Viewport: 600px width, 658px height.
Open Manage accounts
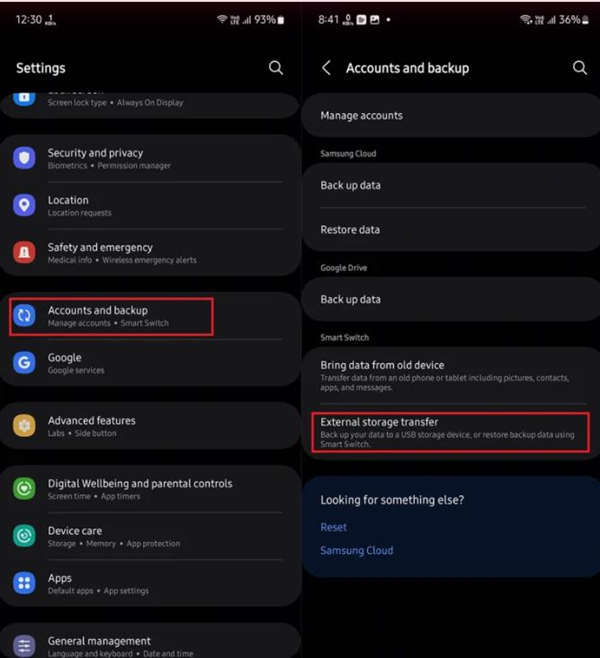click(451, 115)
